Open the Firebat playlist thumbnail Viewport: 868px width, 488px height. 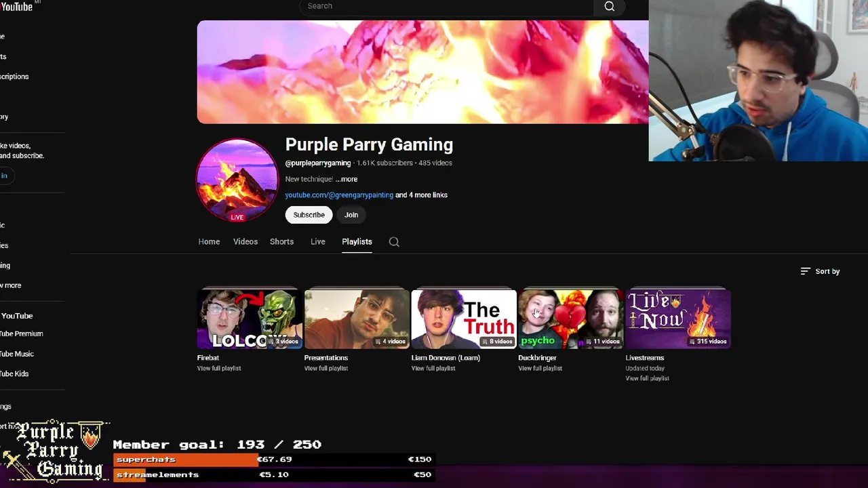click(248, 319)
